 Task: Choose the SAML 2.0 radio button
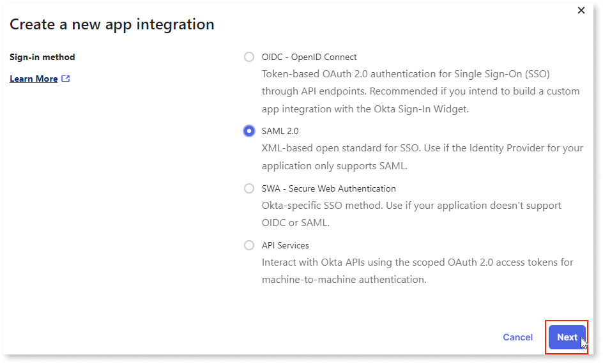pos(249,131)
